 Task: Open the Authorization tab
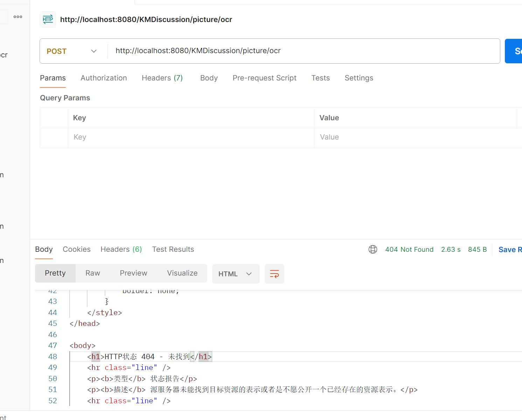[x=104, y=78]
